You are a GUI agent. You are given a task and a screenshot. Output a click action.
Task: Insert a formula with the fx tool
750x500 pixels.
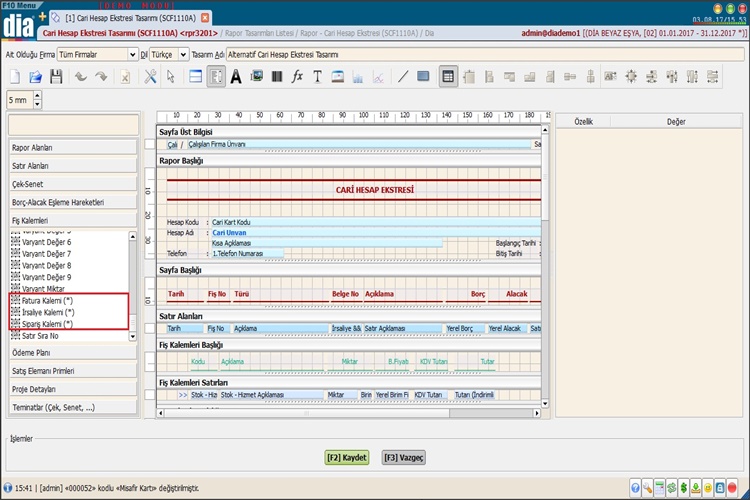pyautogui.click(x=297, y=77)
